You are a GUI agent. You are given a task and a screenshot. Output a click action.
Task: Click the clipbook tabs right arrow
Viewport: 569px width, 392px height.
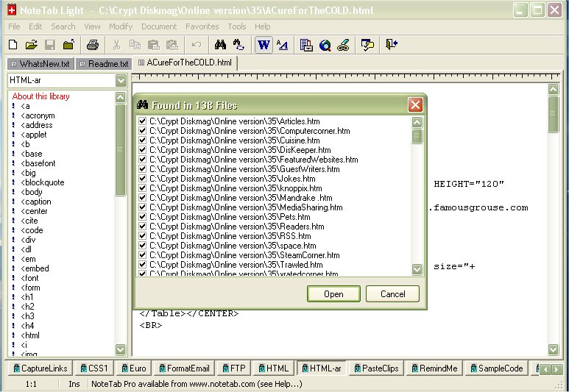pos(556,369)
